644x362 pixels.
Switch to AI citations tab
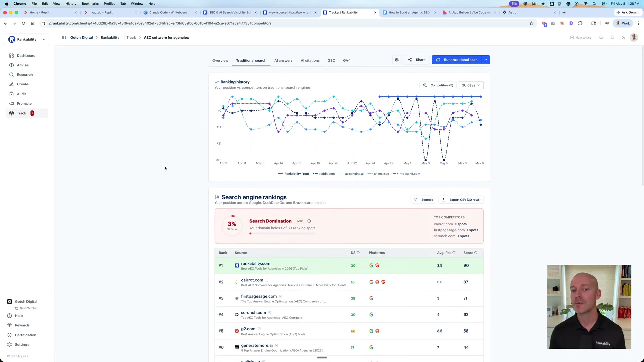coord(310,60)
